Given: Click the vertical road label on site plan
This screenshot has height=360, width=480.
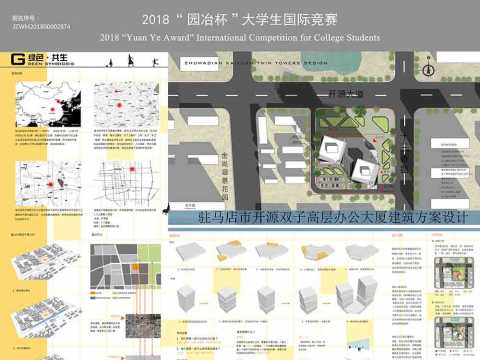Looking at the screenshot, I should (225, 176).
